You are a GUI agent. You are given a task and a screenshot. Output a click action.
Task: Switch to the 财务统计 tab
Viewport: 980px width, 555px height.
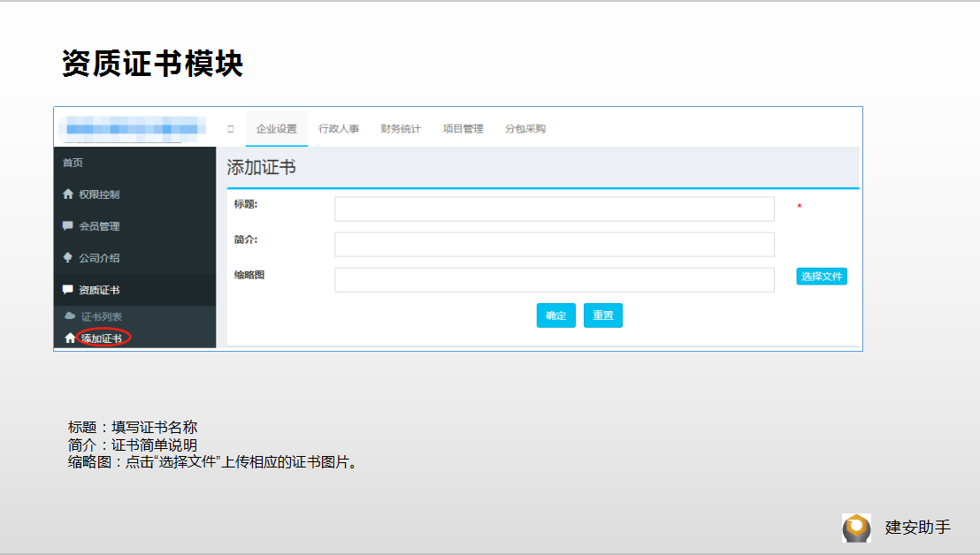pos(401,129)
